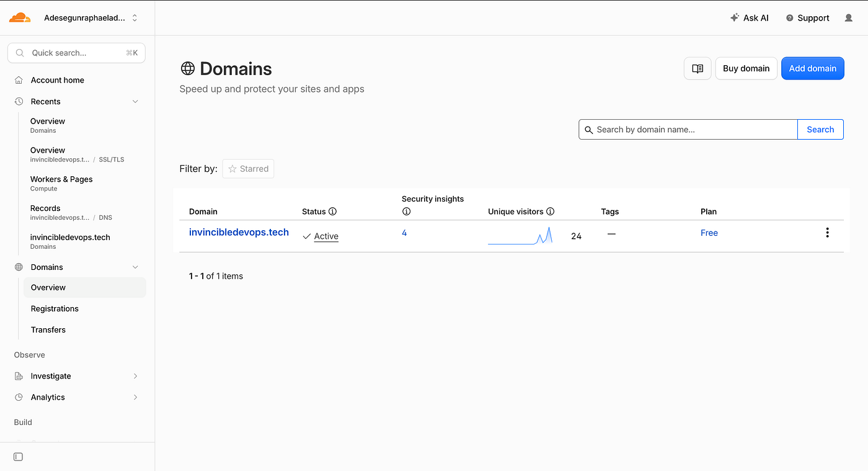
Task: Click the Unique visitors info icon
Action: click(551, 212)
